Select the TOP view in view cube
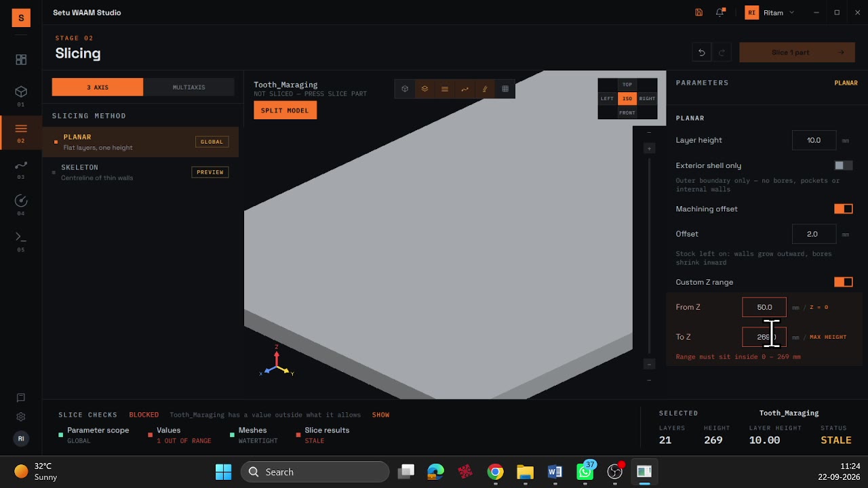This screenshot has width=868, height=488. point(627,85)
